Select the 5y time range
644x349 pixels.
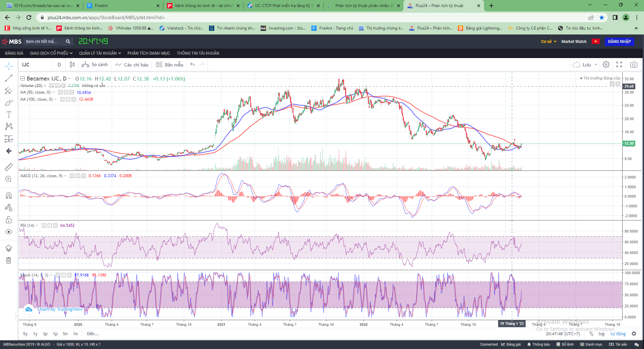25,334
